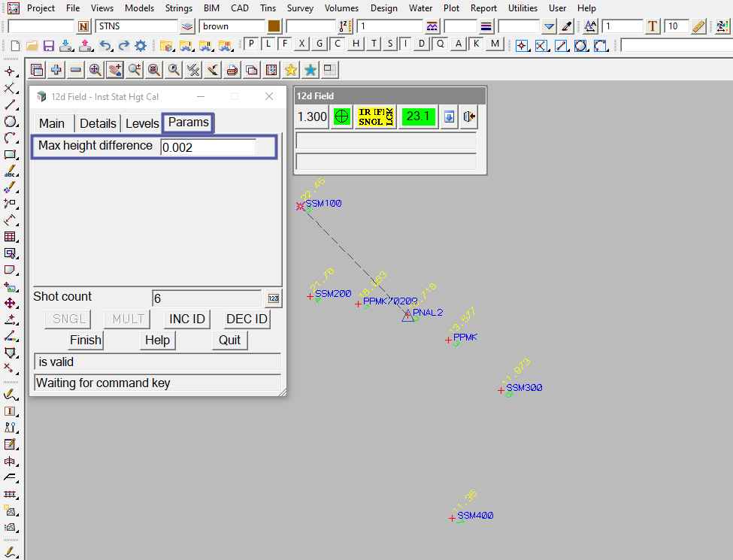
Task: Open the Survey menu
Action: click(300, 8)
